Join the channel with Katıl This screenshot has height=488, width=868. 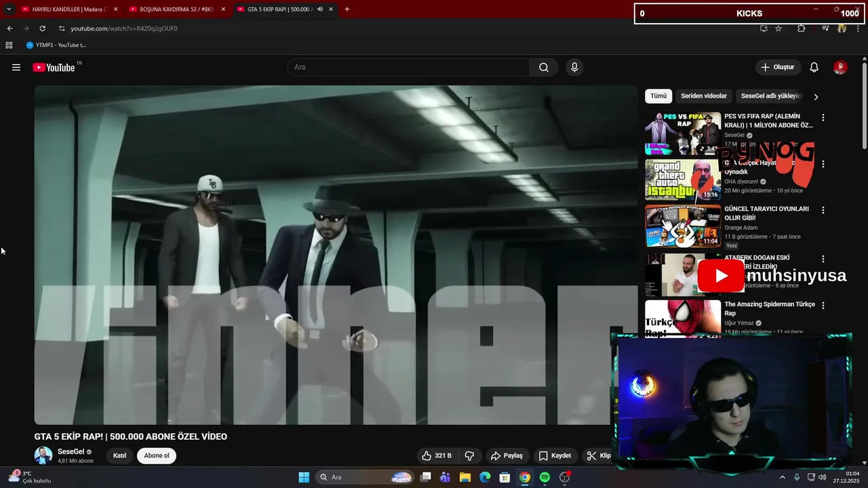tap(119, 455)
